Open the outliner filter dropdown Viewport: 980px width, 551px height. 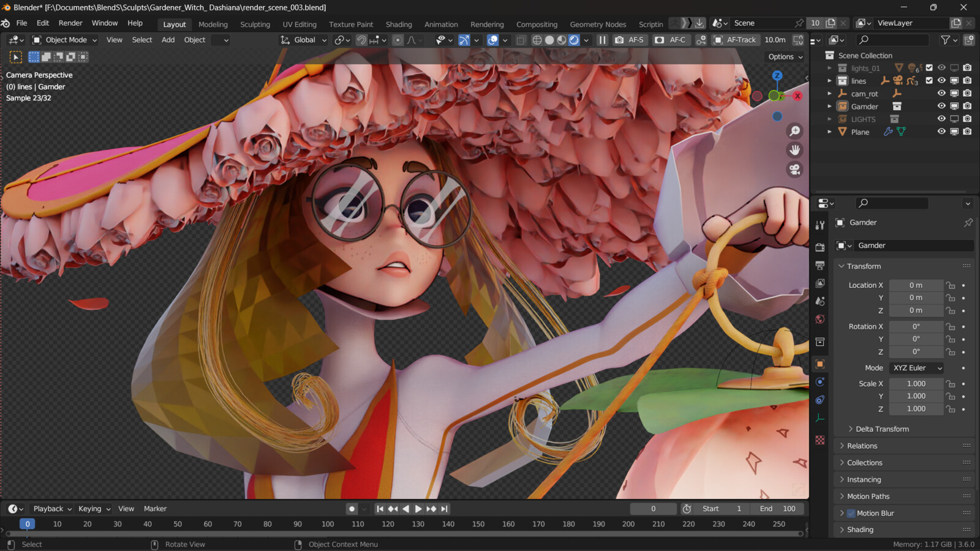point(949,40)
